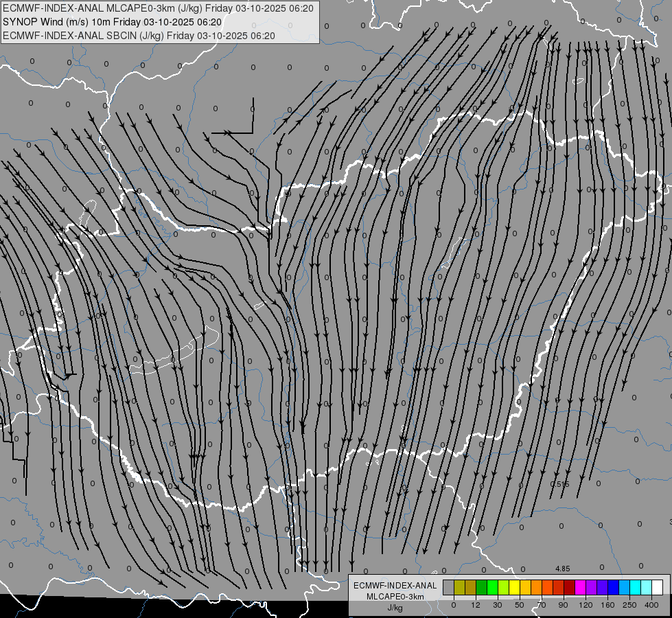672x618 pixels.
Task: Click the orange-red legend swatch
Action: point(548,587)
